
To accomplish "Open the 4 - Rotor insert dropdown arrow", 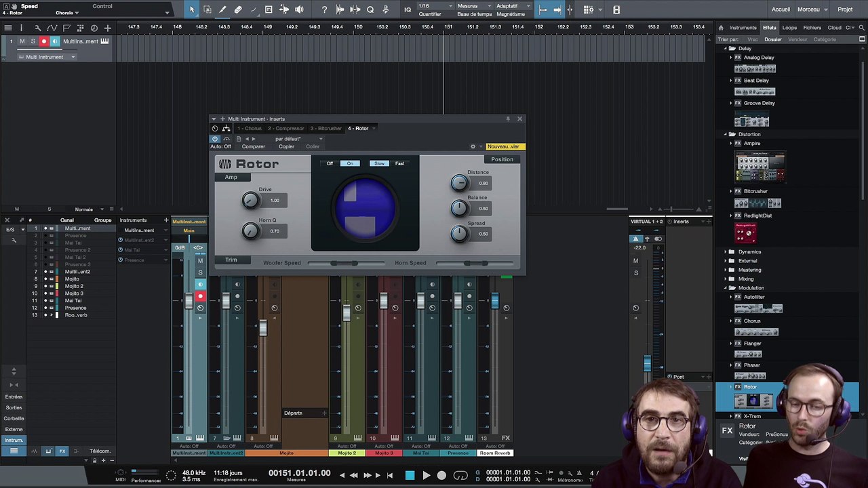I will pyautogui.click(x=374, y=128).
